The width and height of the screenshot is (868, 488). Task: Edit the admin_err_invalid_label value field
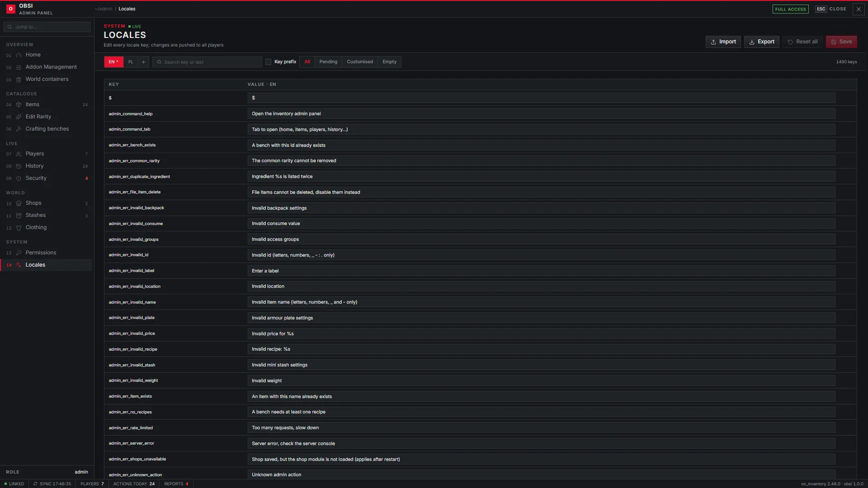541,271
